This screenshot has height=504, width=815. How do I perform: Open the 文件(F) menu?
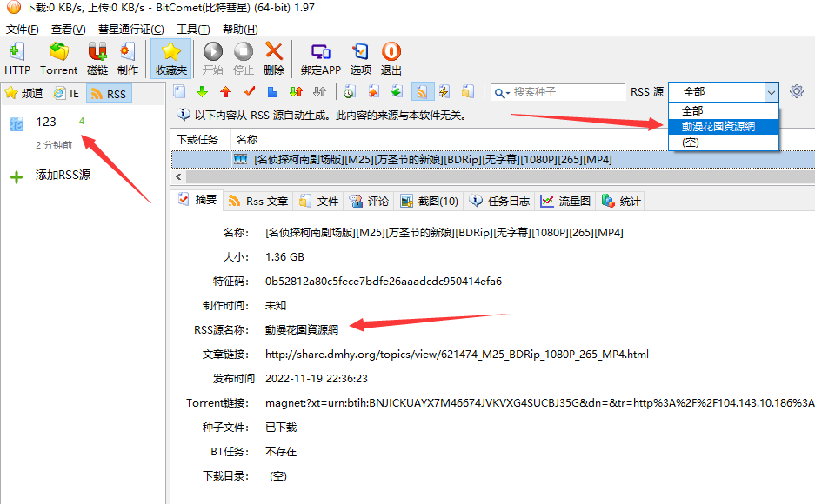23,29
